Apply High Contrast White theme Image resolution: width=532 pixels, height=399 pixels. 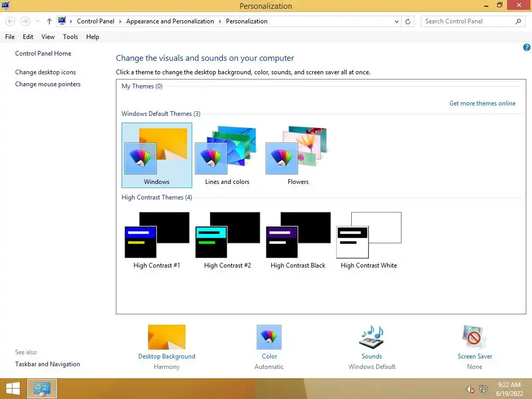click(x=369, y=240)
